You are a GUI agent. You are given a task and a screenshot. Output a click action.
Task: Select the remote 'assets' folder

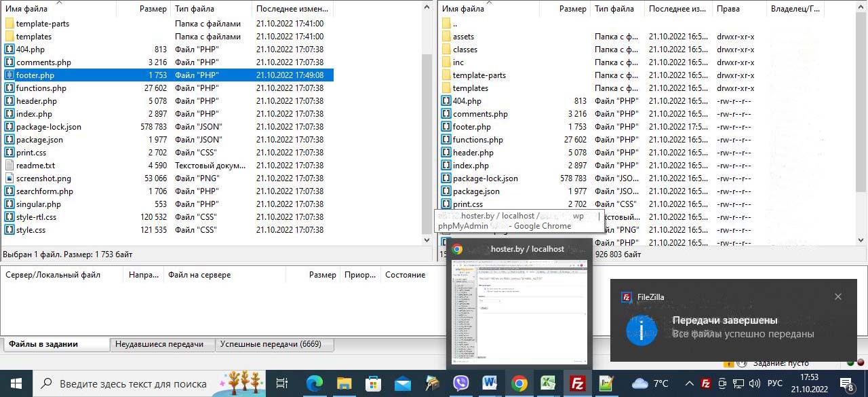463,37
